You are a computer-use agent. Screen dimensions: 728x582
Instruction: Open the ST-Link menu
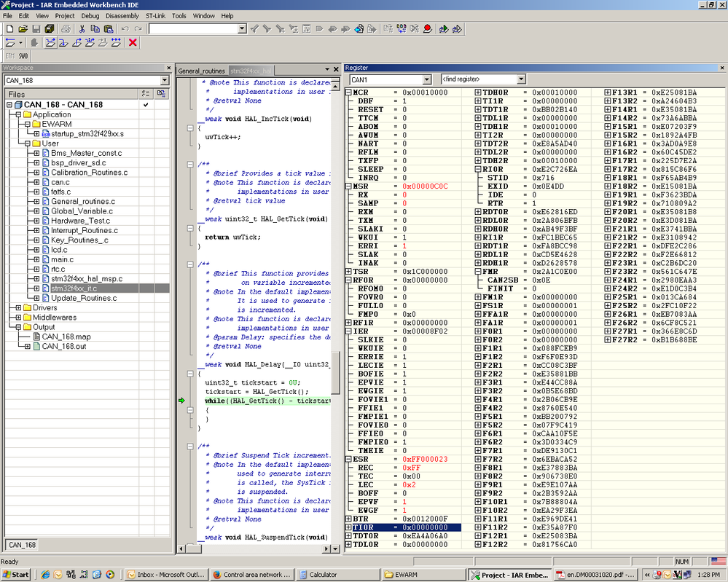(x=155, y=16)
